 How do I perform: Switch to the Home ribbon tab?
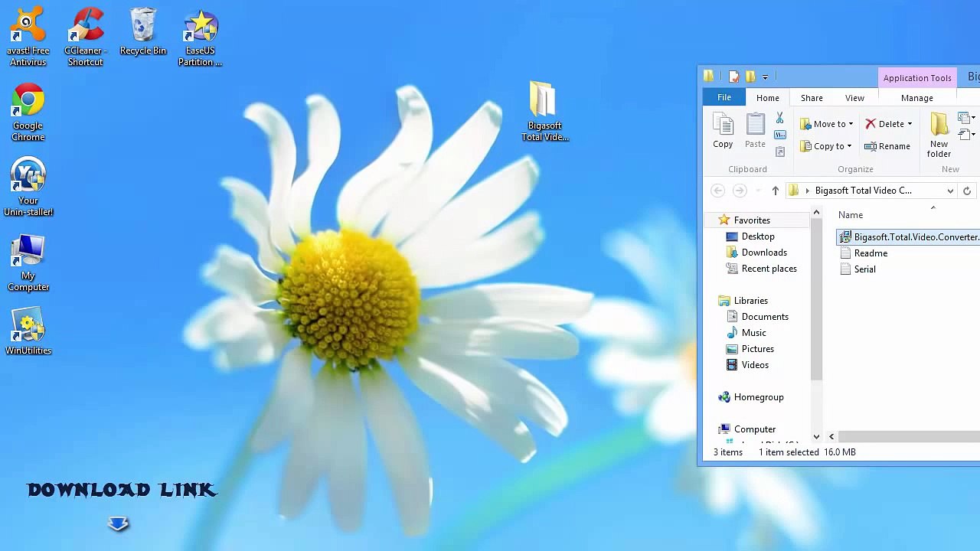[x=767, y=98]
